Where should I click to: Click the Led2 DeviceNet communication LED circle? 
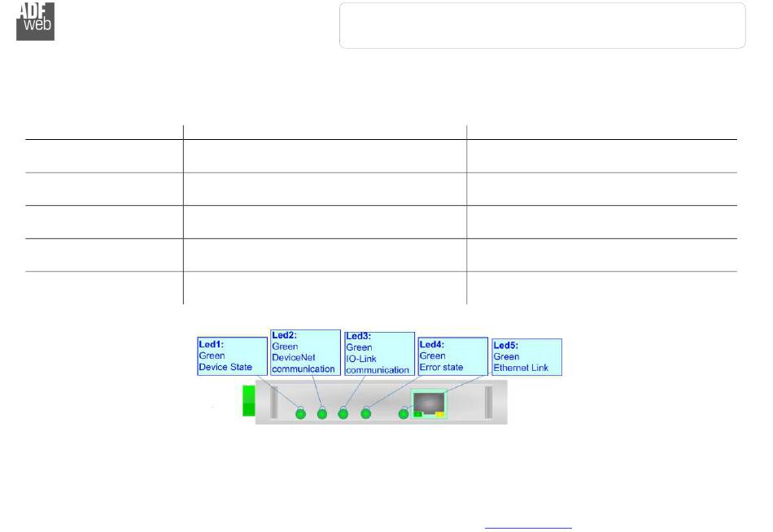(322, 414)
